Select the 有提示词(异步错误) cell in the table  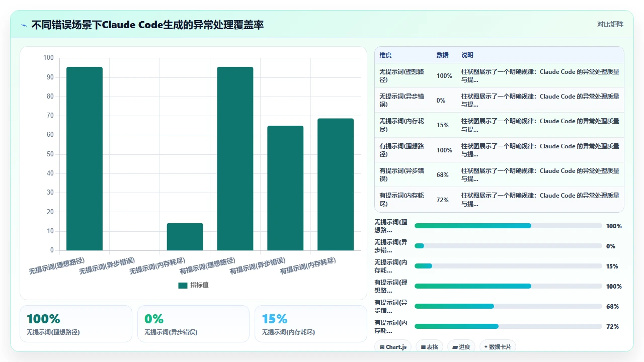[403, 174]
